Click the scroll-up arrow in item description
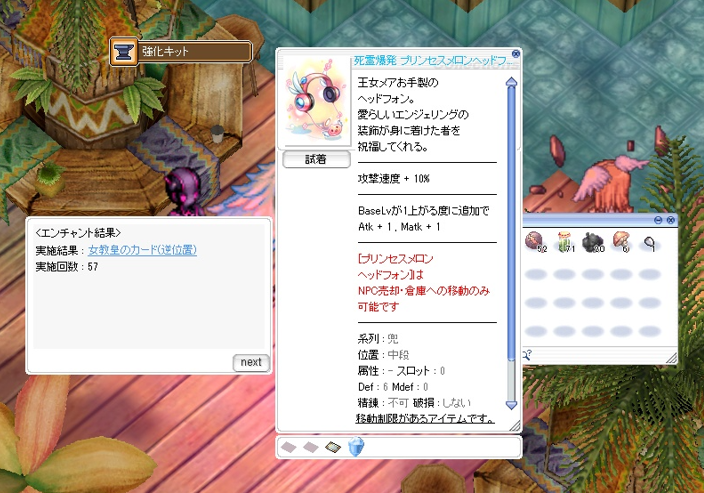Screen dimensions: 704x493 [x=511, y=82]
